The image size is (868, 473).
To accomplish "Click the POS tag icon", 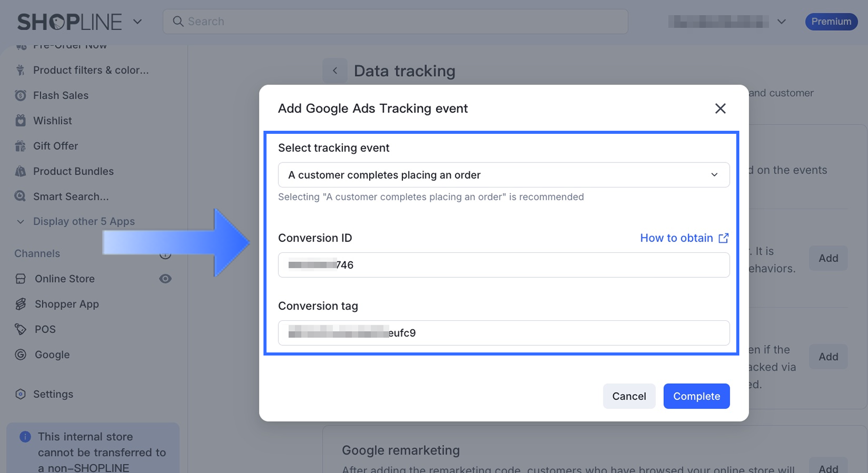I will pyautogui.click(x=20, y=329).
